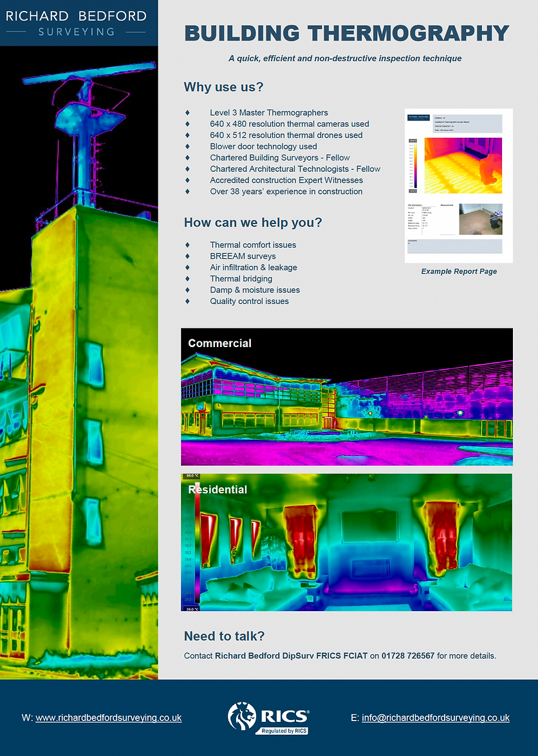This screenshot has height=756, width=538.
Task: Click the color scale in the example report
Action: pos(415,165)
